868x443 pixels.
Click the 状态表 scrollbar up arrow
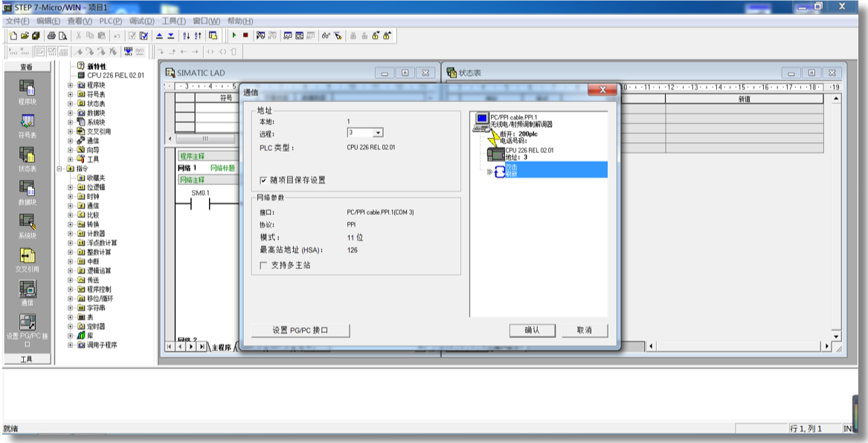836,99
